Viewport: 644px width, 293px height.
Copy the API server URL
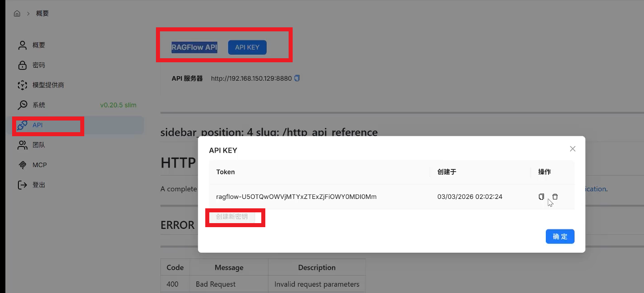pyautogui.click(x=297, y=78)
